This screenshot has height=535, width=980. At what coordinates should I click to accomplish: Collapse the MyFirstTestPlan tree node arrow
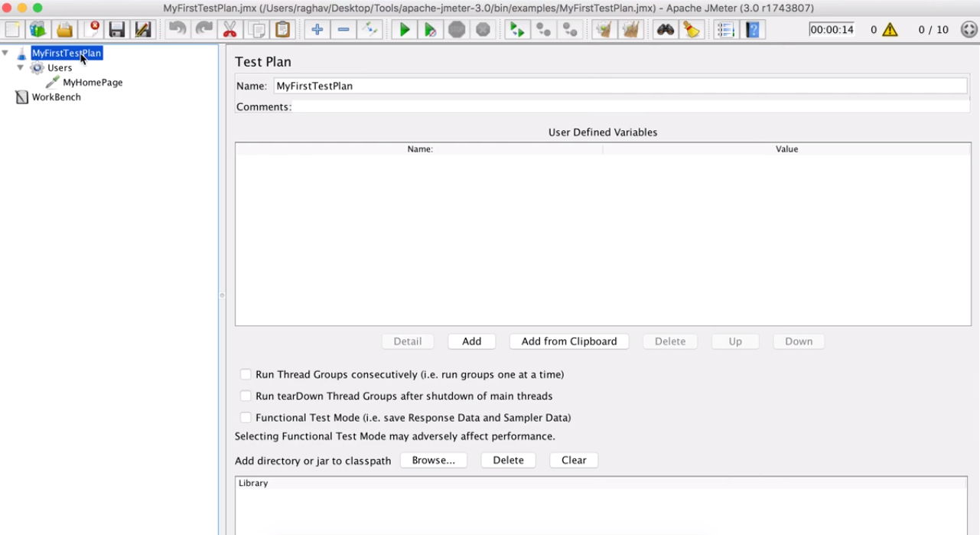pos(7,54)
